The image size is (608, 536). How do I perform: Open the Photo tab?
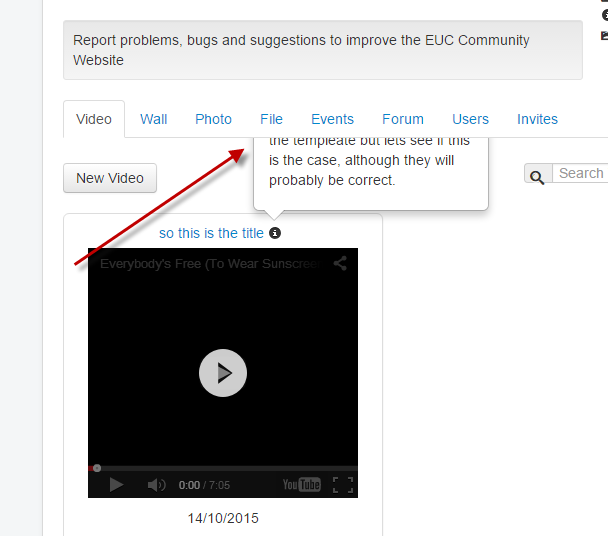click(213, 119)
